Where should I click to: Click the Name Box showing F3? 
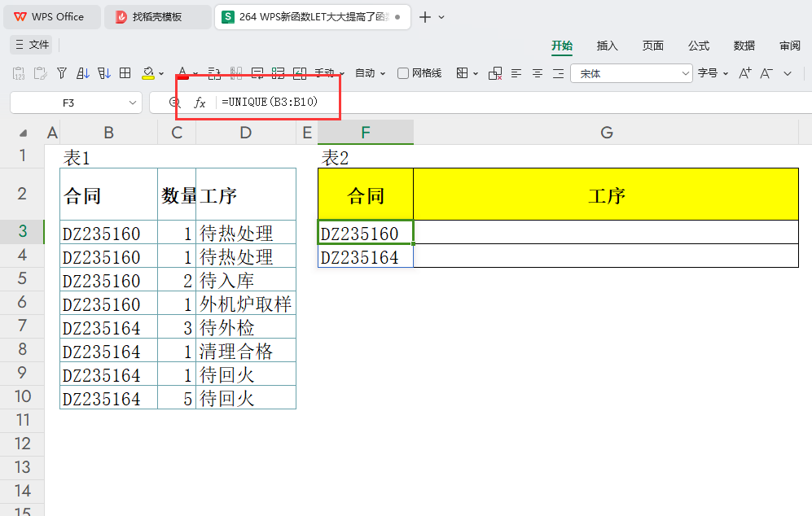click(x=68, y=103)
